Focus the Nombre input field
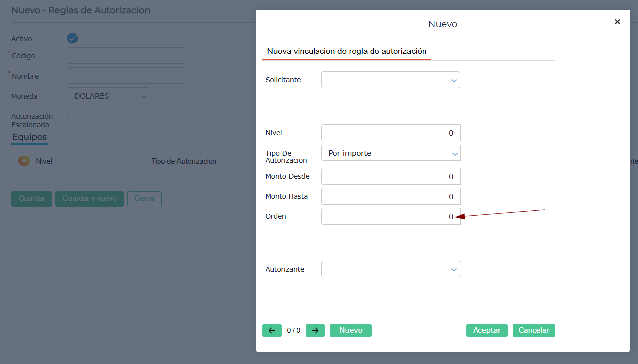The width and height of the screenshot is (638, 364). (125, 76)
